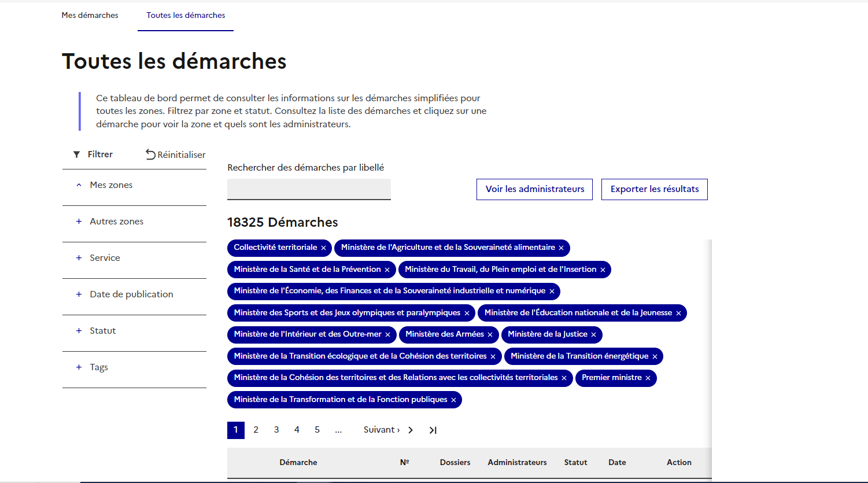
Task: Remove the Ministère de la Santé filter chip
Action: [x=387, y=269]
